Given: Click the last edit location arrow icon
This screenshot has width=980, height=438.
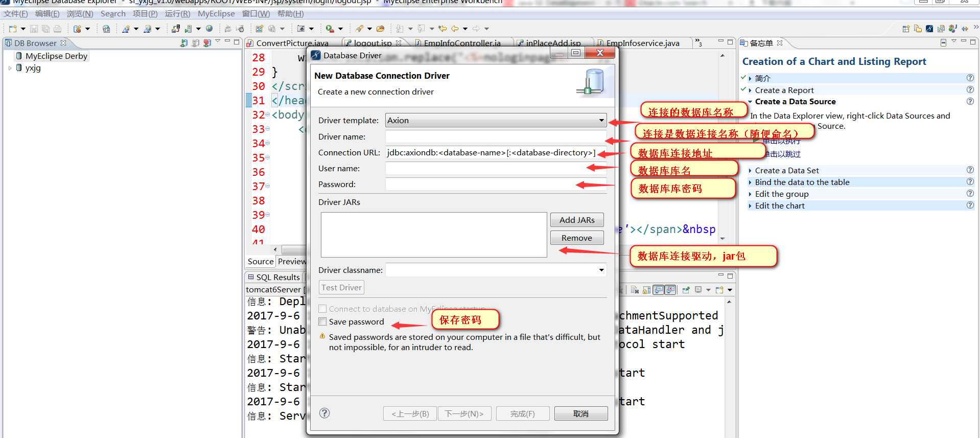Looking at the screenshot, I should (442, 29).
